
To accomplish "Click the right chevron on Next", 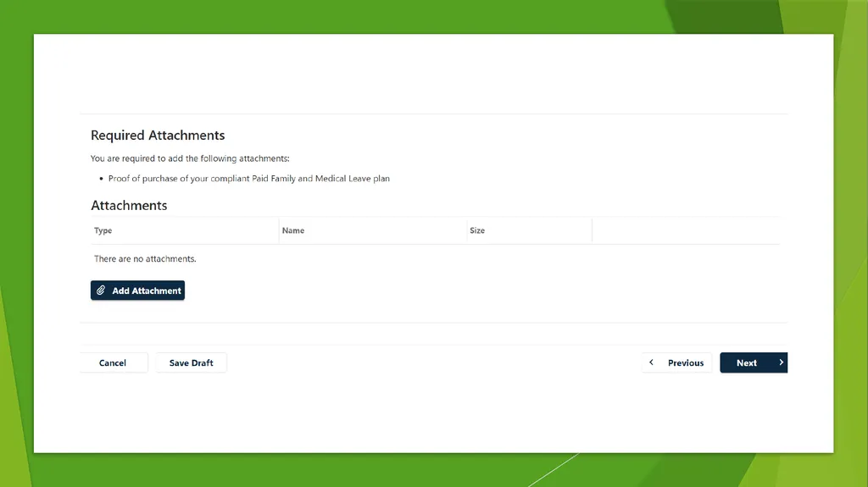I will [x=781, y=362].
